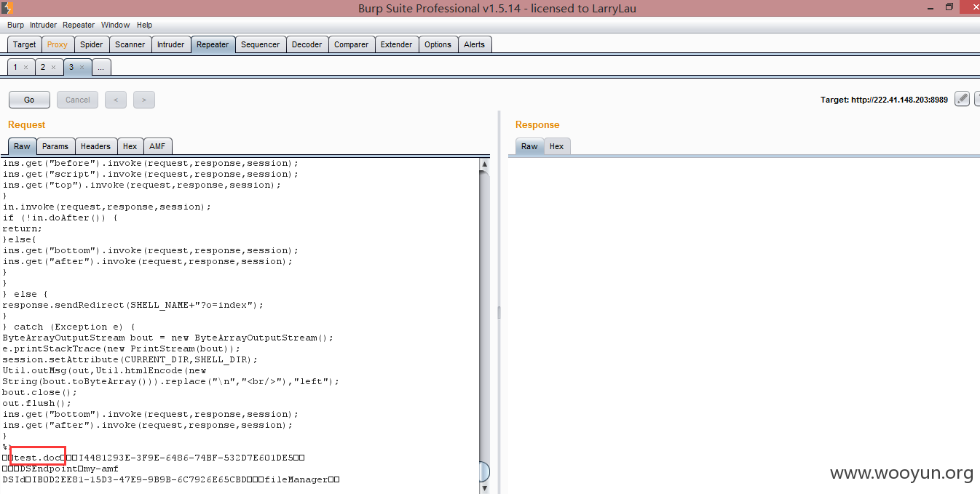Click the Cancel button

78,100
